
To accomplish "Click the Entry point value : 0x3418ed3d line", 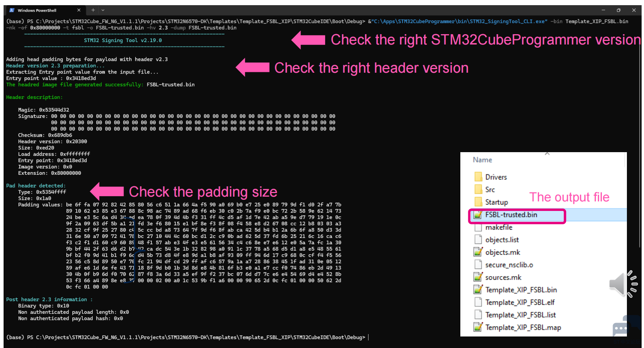I will tap(51, 78).
